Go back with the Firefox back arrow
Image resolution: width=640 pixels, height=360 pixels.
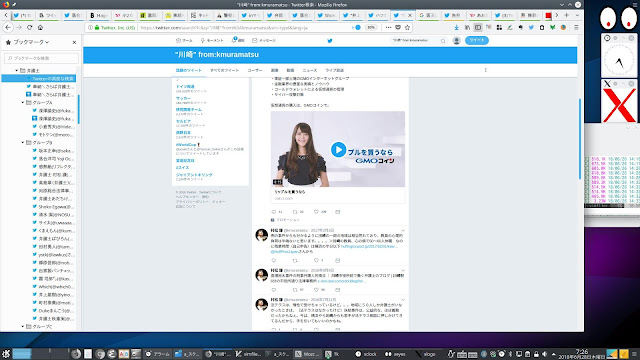(8, 27)
